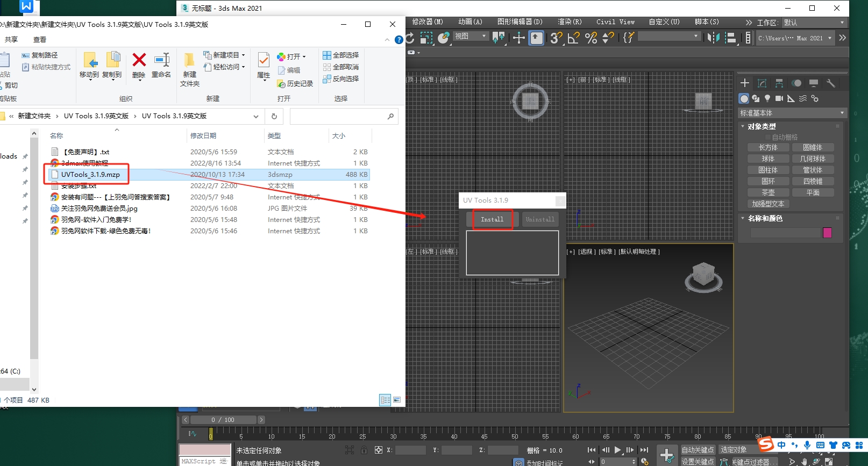Click the 加强型文本 button
The width and height of the screenshot is (868, 466).
pos(768,204)
